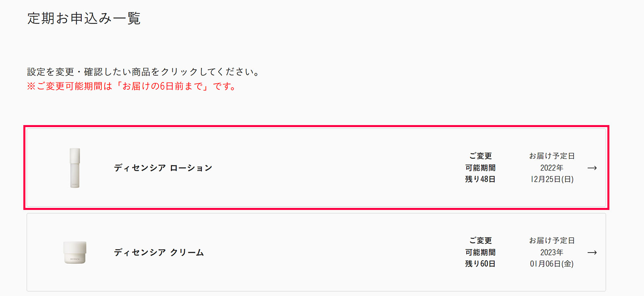
Task: Click the お届け予定日 label for ローション
Action: (x=552, y=156)
